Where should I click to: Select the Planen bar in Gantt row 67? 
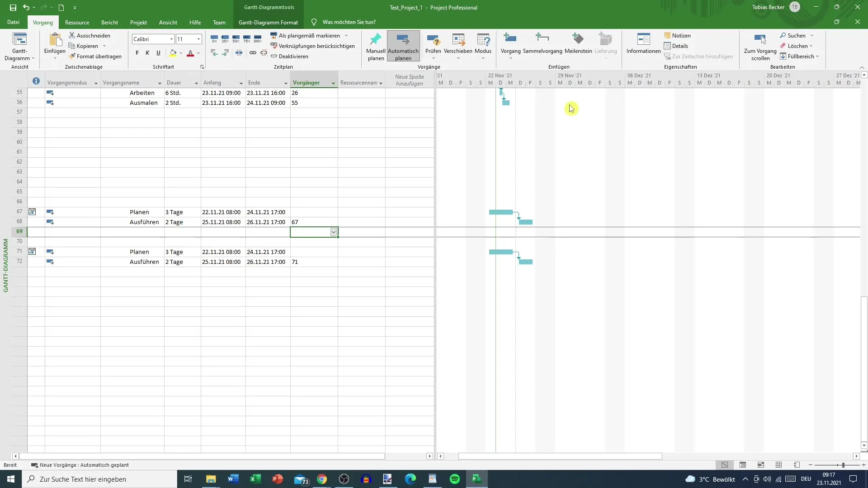coord(501,212)
